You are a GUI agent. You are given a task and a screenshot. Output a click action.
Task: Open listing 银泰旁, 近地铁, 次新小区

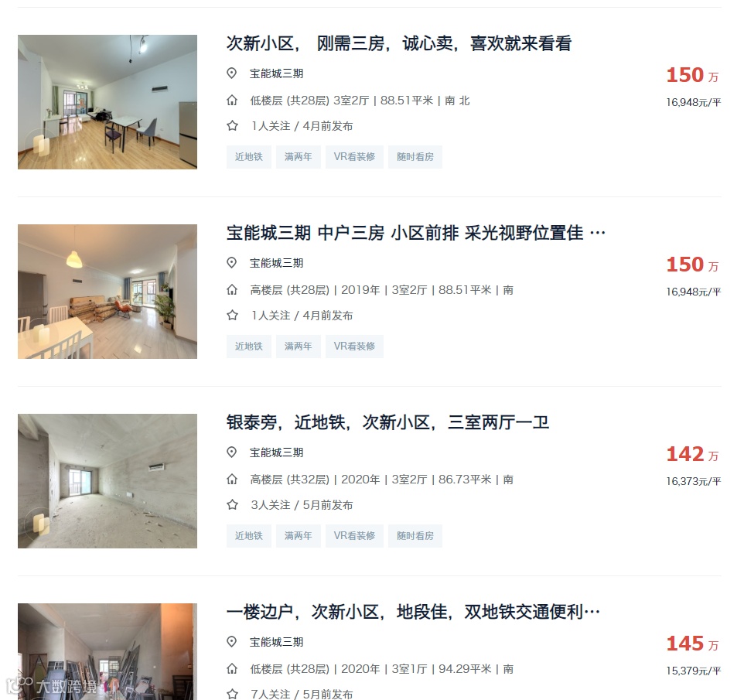[x=387, y=422]
